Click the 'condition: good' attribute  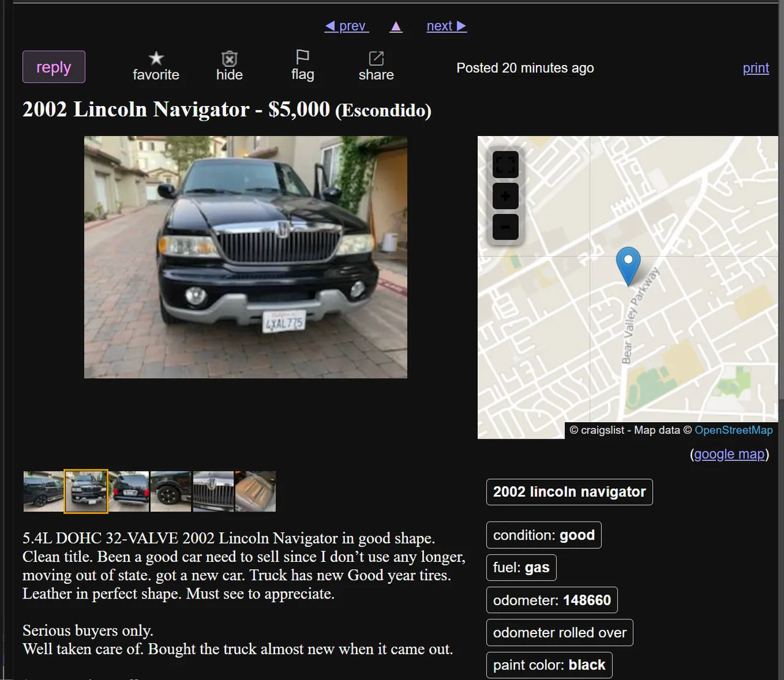pos(544,535)
